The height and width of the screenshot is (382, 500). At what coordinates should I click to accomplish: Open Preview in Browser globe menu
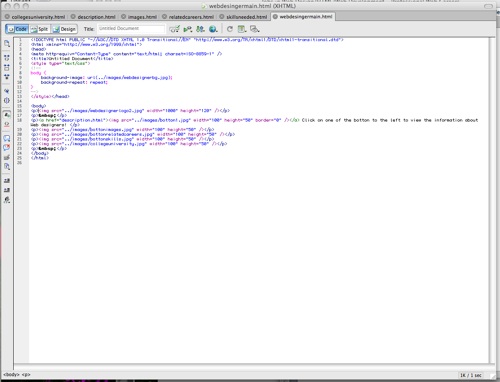(213, 29)
